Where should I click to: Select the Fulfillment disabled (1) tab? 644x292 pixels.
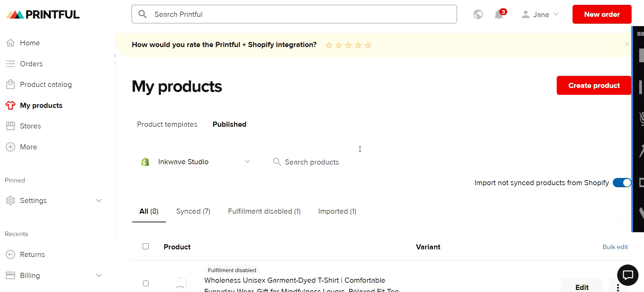(264, 211)
